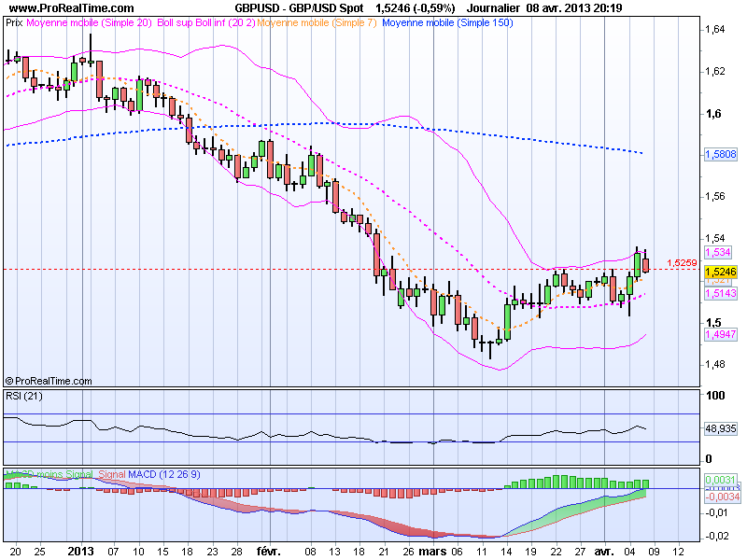Viewport: 747px width, 560px height.
Task: Click the -0,02 MACD axis label
Action: [x=716, y=536]
